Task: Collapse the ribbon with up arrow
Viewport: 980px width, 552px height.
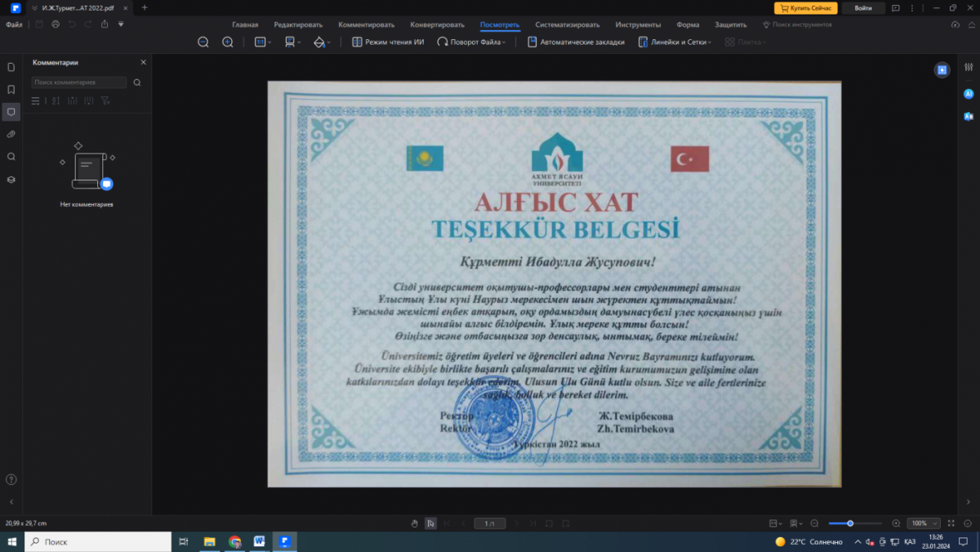Action: point(972,24)
